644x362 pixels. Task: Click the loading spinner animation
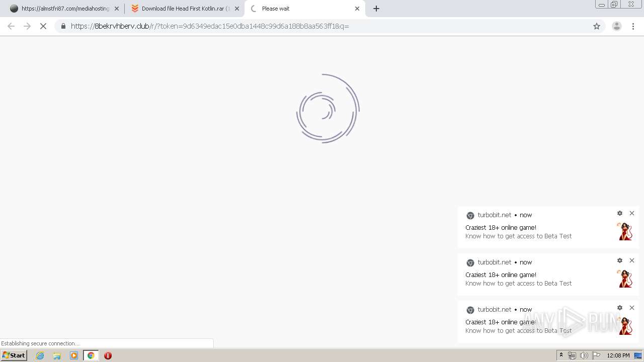328,109
